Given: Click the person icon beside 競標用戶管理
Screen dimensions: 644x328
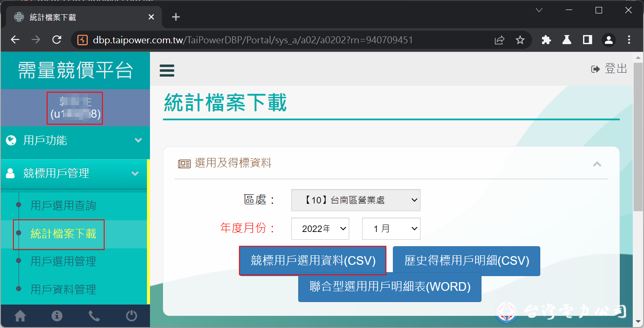Looking at the screenshot, I should [10, 174].
